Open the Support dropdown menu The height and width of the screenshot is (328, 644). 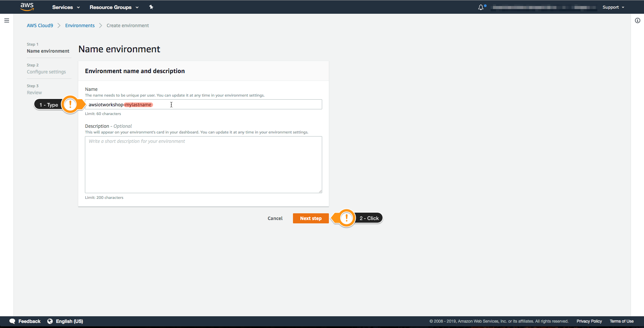(x=613, y=7)
